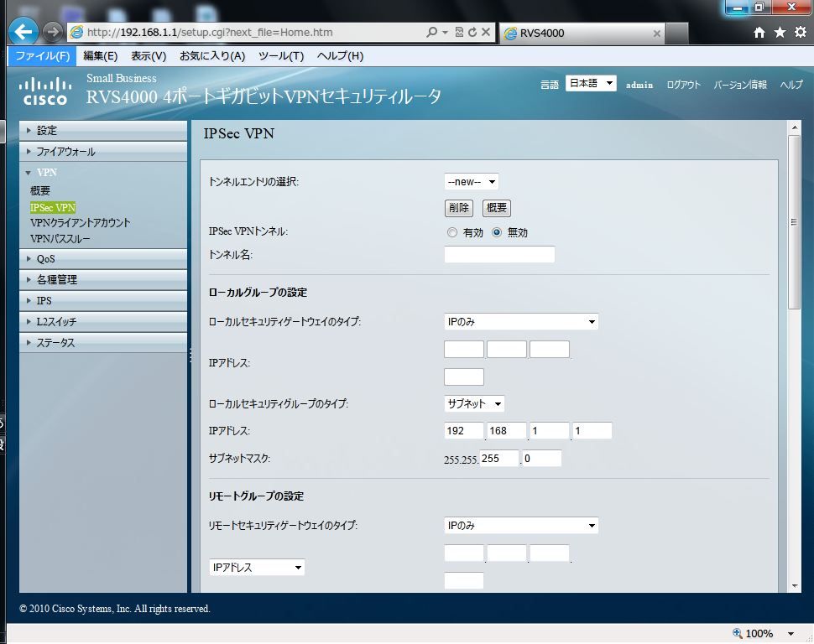Expand the 各種管理 sidebar section
Screen dimensions: 814x644
tap(102, 280)
